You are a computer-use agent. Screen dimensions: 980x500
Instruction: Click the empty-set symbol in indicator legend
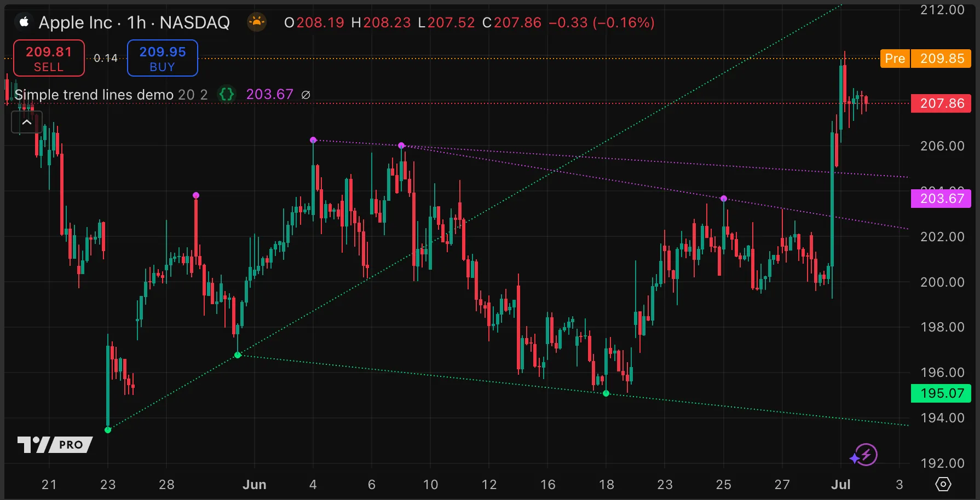pyautogui.click(x=306, y=95)
